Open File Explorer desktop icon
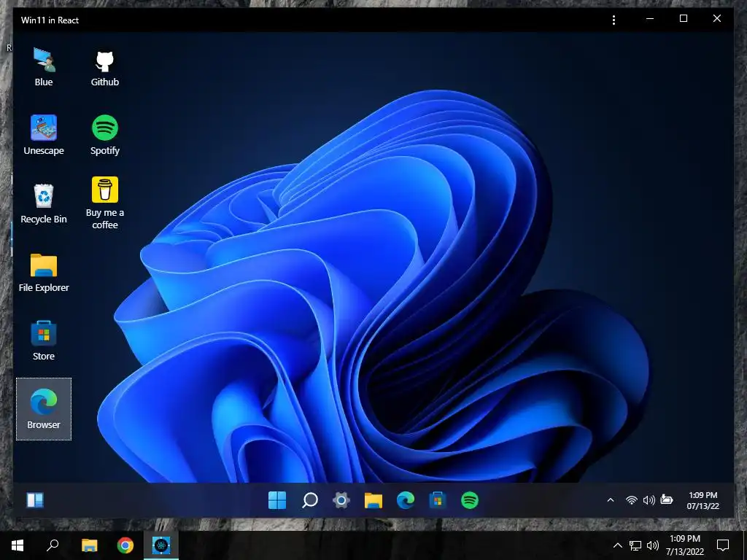Viewport: 747px width, 560px height. (44, 273)
